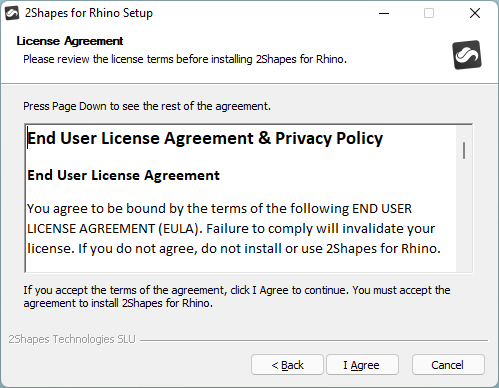This screenshot has height=388, width=499.
Task: Click the End User License Agreement subheading
Action: pyautogui.click(x=123, y=175)
